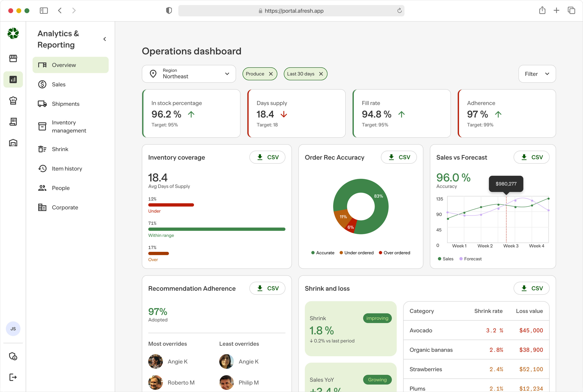Click the browser share icon
Viewport: 583px width, 392px height.
pyautogui.click(x=542, y=10)
